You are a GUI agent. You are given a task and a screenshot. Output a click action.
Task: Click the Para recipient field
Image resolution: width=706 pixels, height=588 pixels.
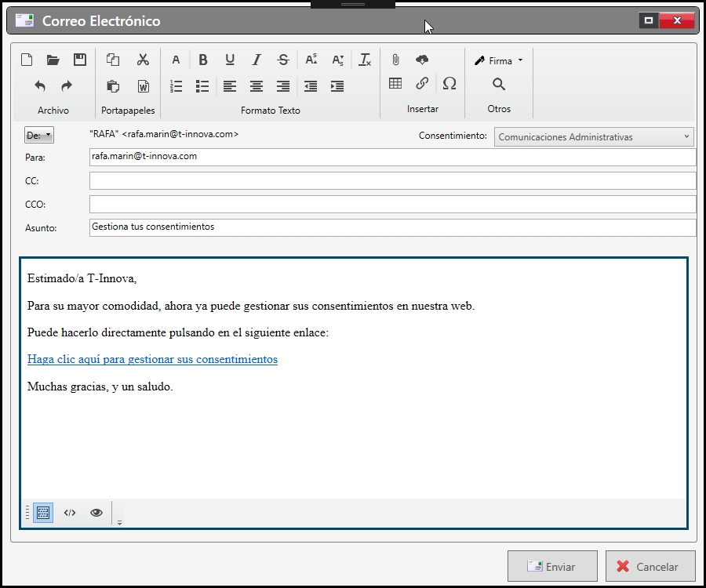pos(393,157)
